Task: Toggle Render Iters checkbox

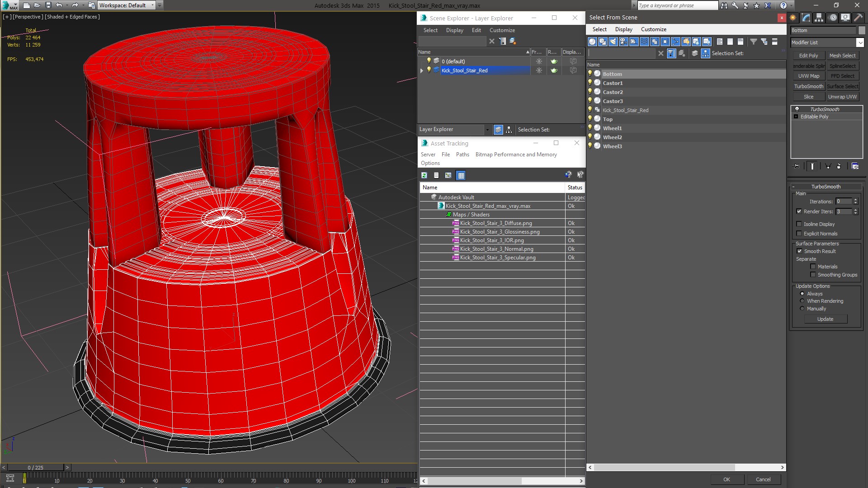Action: click(x=799, y=211)
